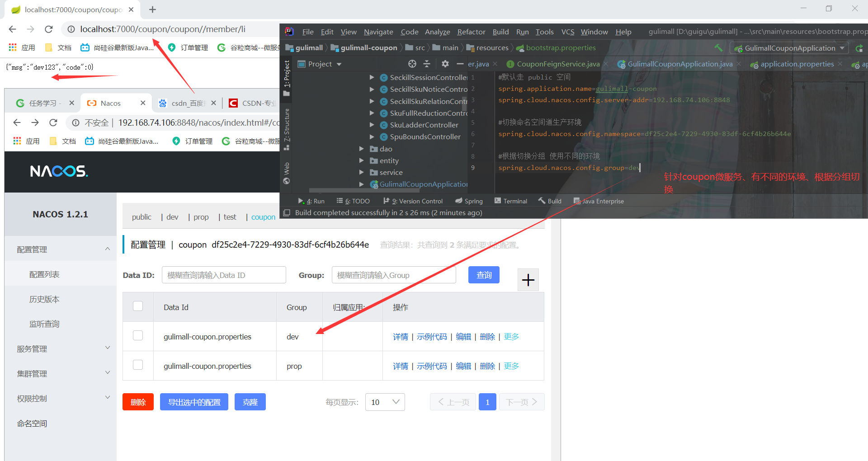868x461 pixels.
Task: Click the 应用 apps grid icon in top bookmarks bar
Action: pos(13,47)
